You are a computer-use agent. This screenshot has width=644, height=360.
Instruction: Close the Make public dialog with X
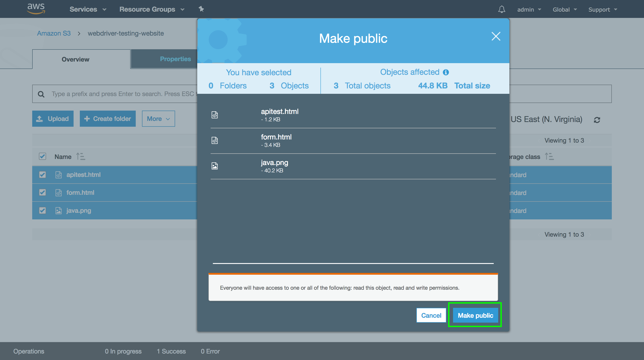[x=496, y=36]
